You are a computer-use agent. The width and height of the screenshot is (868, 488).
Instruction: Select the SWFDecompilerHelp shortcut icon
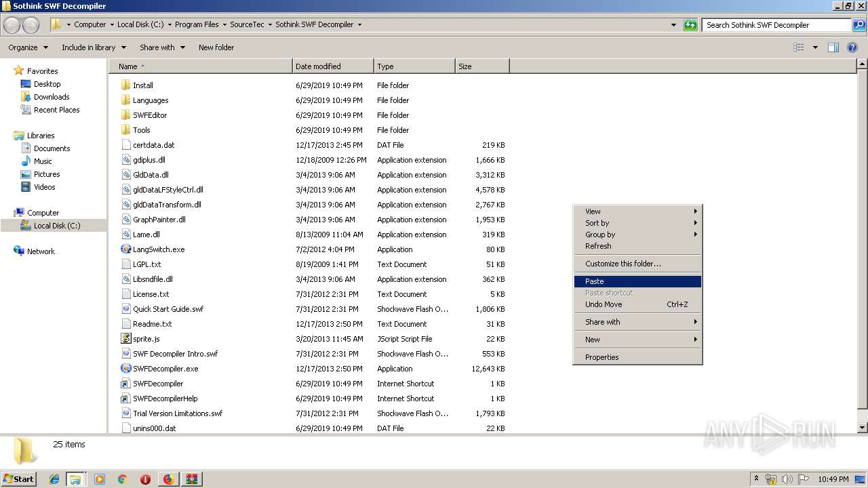(x=125, y=399)
